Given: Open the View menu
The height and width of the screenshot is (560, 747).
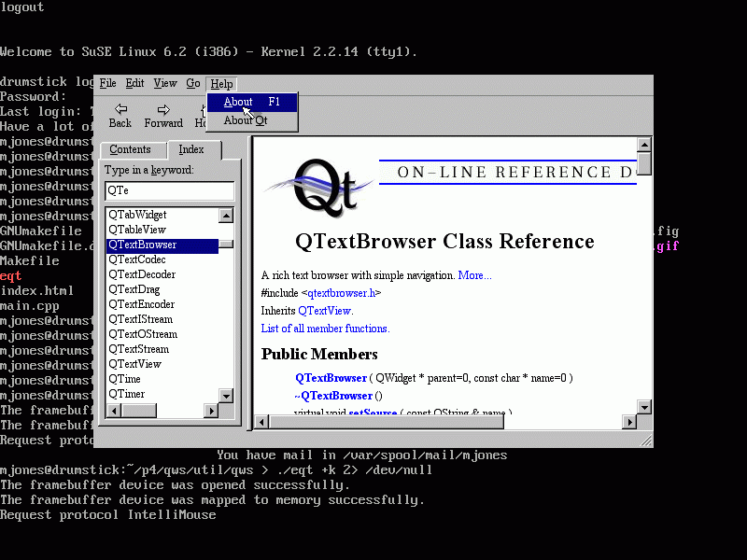Looking at the screenshot, I should (x=165, y=84).
